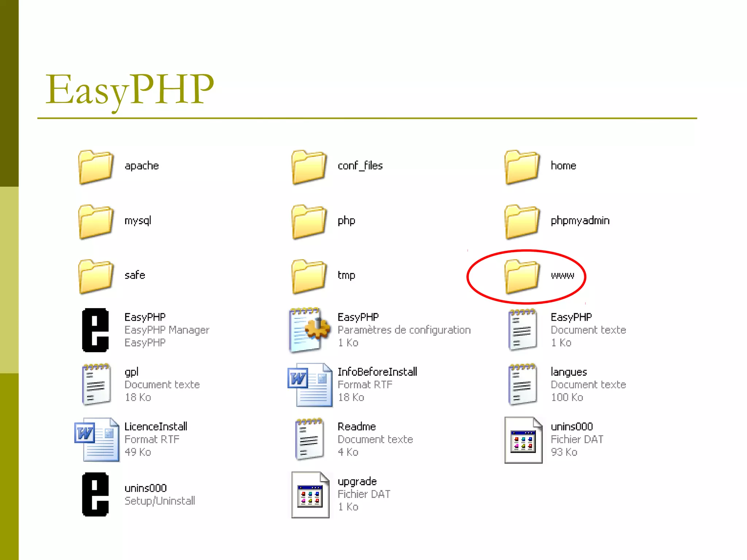This screenshot has width=747, height=560.
Task: Click the www folder name
Action: coord(562,276)
